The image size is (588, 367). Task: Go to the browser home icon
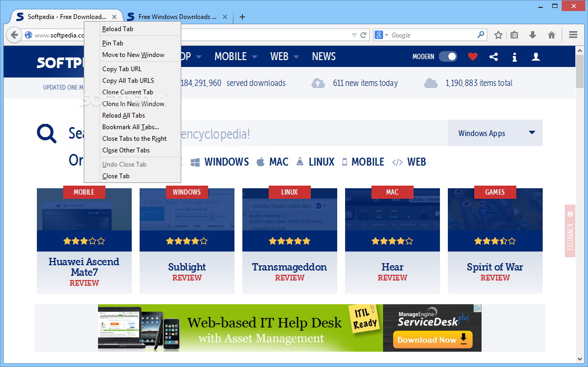pyautogui.click(x=552, y=35)
